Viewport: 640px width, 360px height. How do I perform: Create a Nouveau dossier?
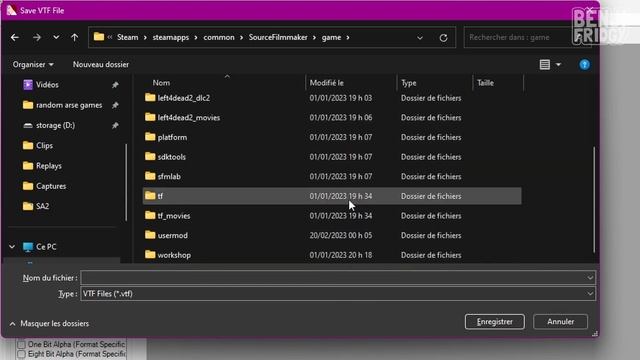(101, 64)
